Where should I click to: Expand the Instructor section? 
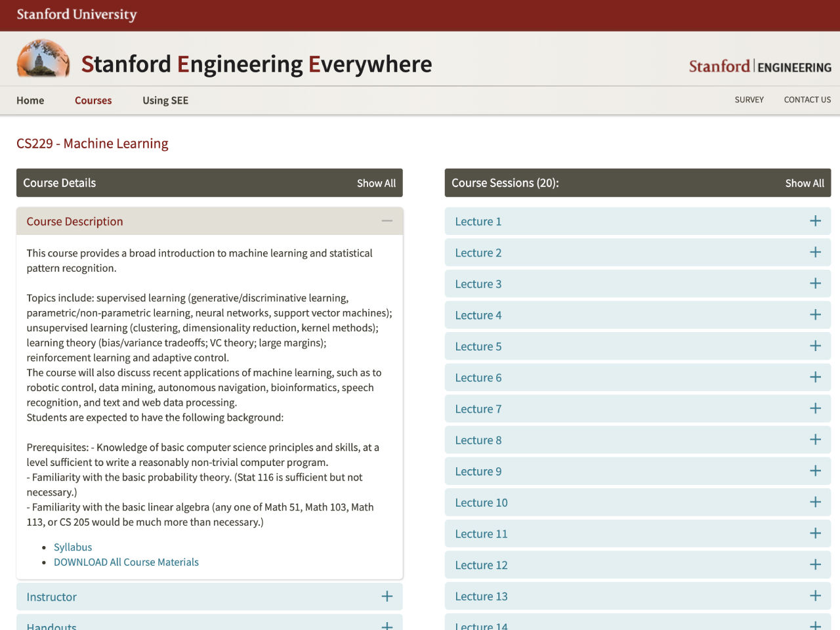coord(209,597)
